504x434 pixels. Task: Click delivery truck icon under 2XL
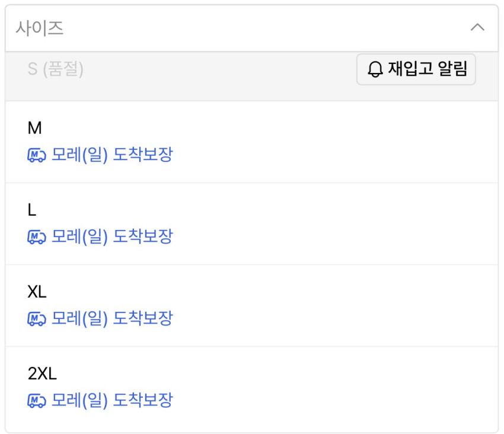point(37,401)
